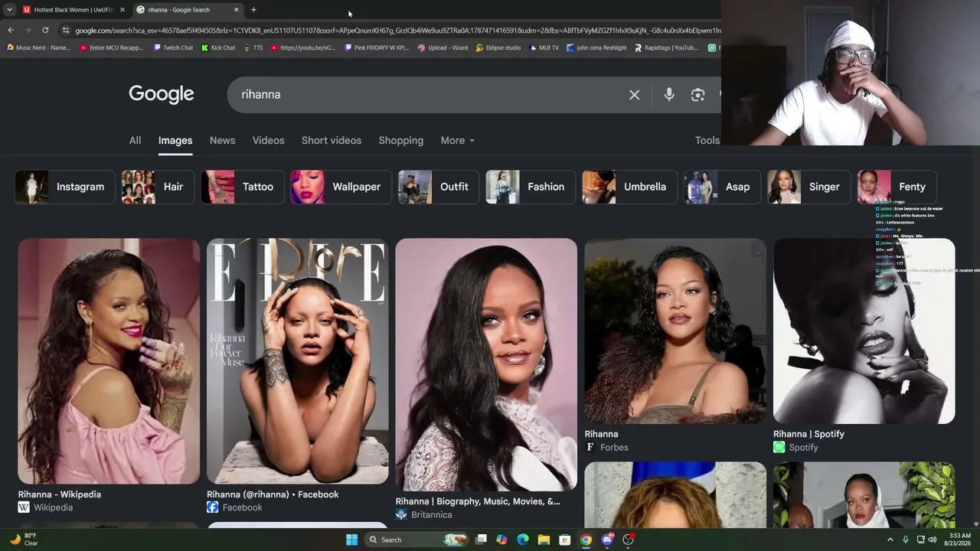This screenshot has width=980, height=551.
Task: Open Microsoft Store from the taskbar
Action: pyautogui.click(x=565, y=540)
